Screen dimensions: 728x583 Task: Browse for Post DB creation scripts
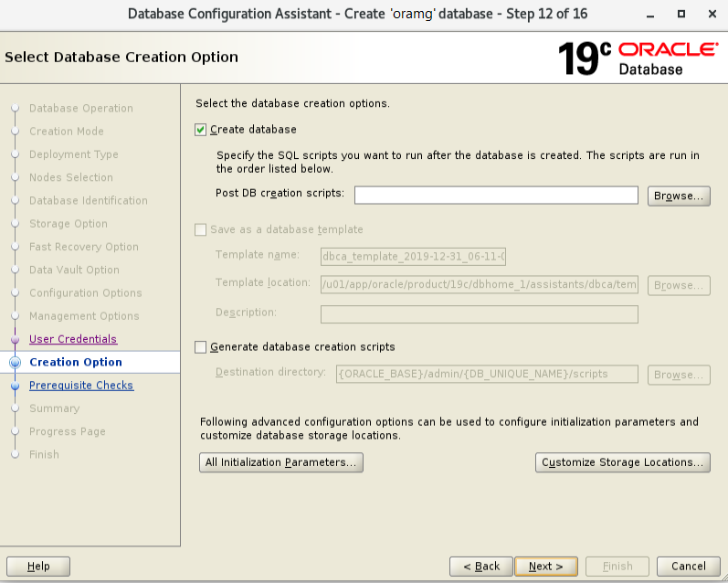[679, 196]
